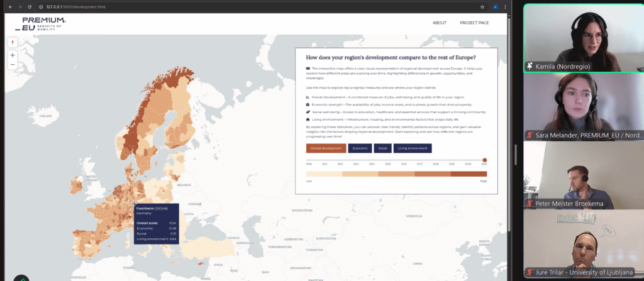Click the map zoom out minus button
644x281 pixels.
click(13, 64)
